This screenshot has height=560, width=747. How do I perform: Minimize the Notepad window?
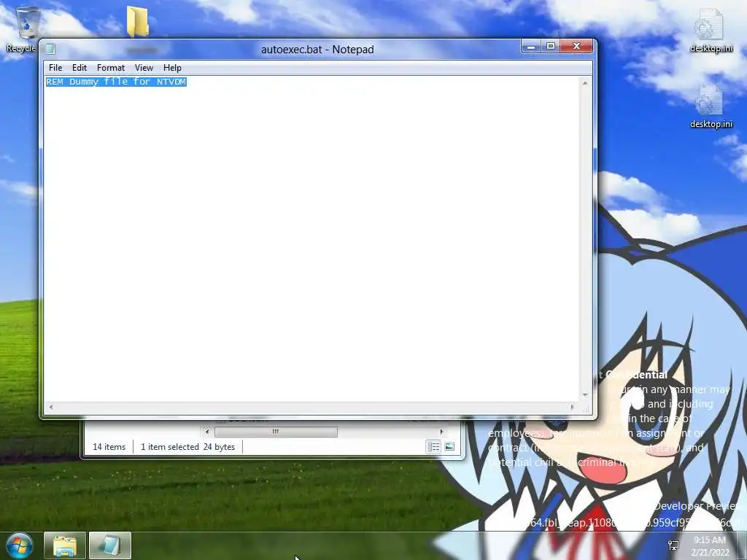pos(531,46)
